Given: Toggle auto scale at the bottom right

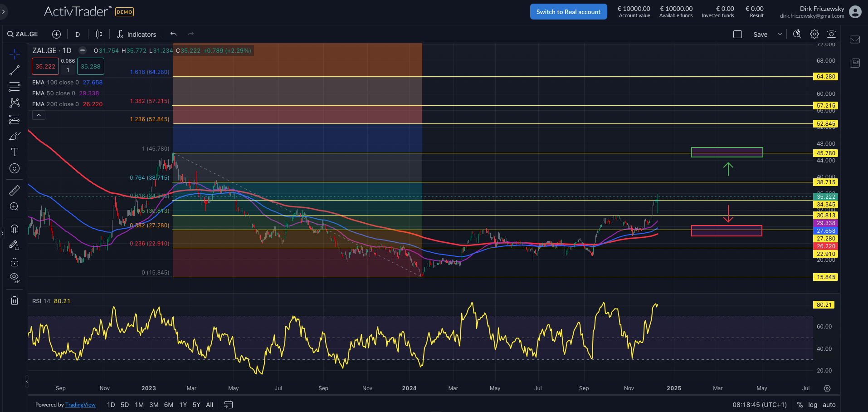Looking at the screenshot, I should (829, 405).
